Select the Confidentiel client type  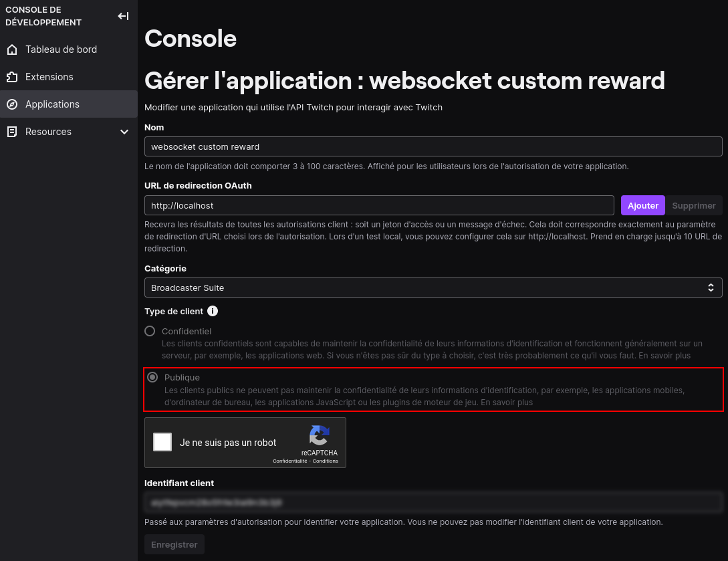(150, 331)
